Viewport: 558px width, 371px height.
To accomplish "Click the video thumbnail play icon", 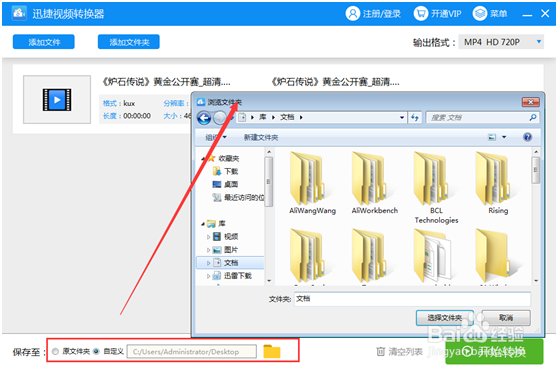I will 57,100.
